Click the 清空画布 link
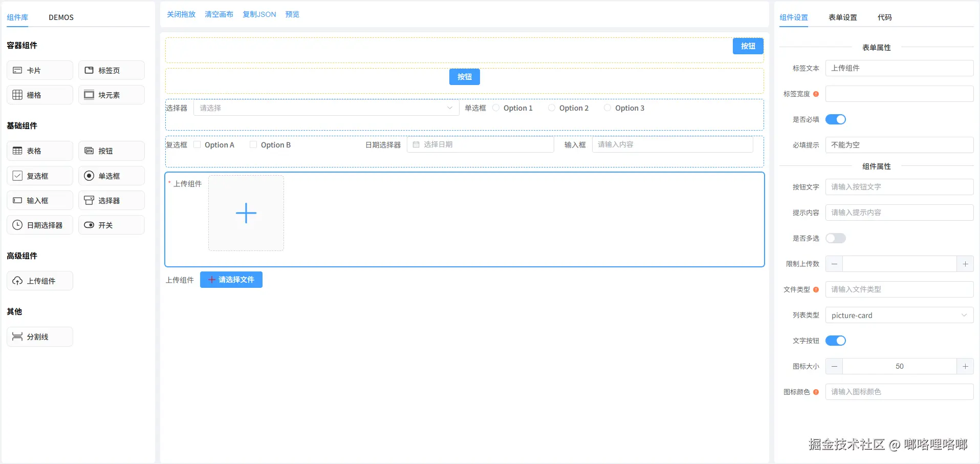This screenshot has height=464, width=980. 219,14
